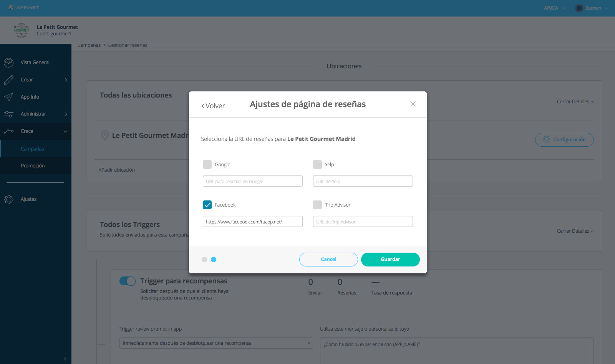The image size is (615, 364).
Task: Select Campañas in the sidebar
Action: (32, 149)
